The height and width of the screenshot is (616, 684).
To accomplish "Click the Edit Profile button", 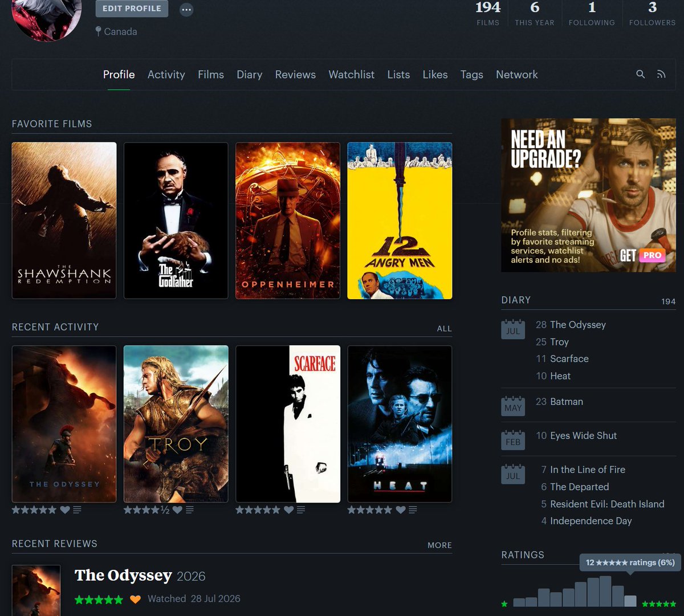I will pyautogui.click(x=132, y=9).
